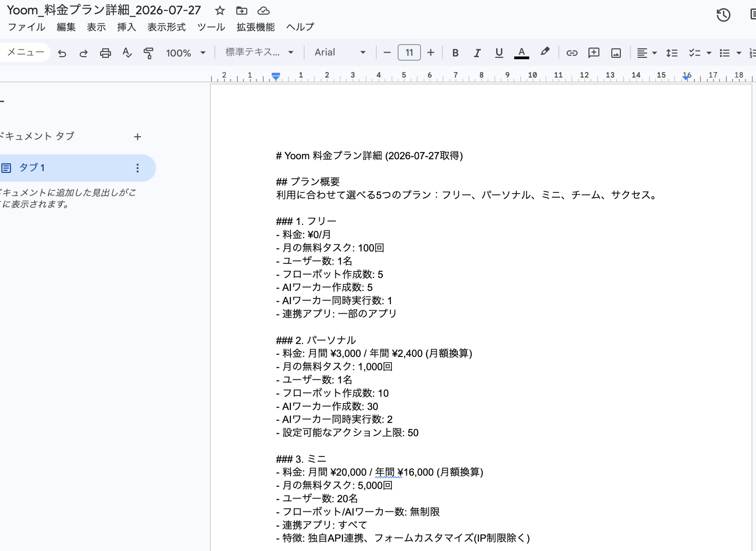Open the ヘルプ menu
Screen dimensions: 756x551
(300, 27)
